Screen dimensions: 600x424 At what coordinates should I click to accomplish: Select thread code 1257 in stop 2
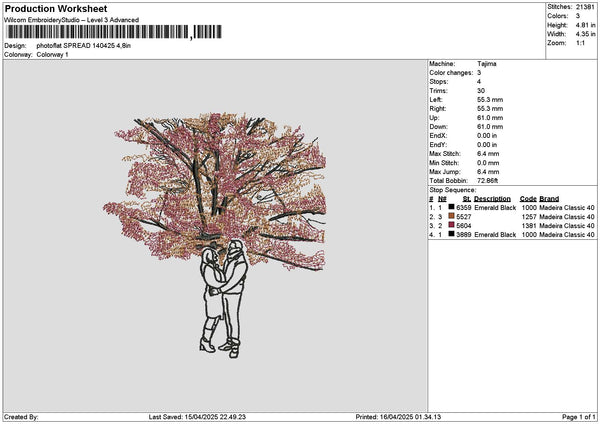[x=529, y=217]
